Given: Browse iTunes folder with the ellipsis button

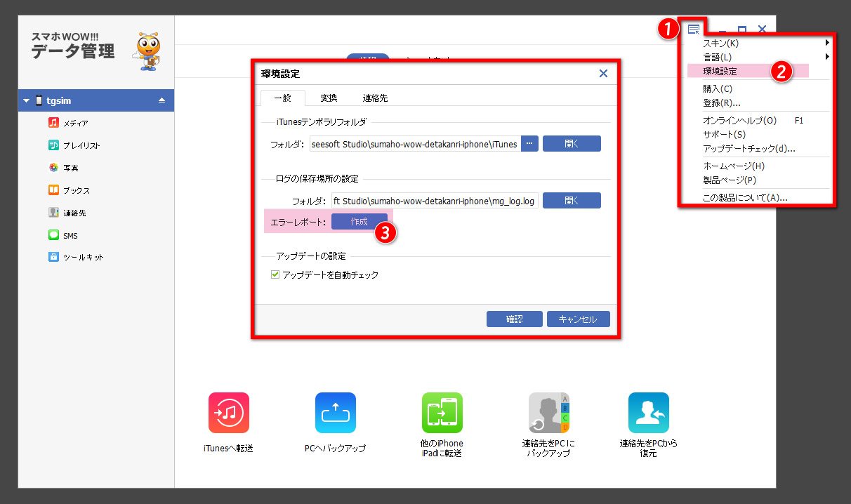Looking at the screenshot, I should [529, 144].
